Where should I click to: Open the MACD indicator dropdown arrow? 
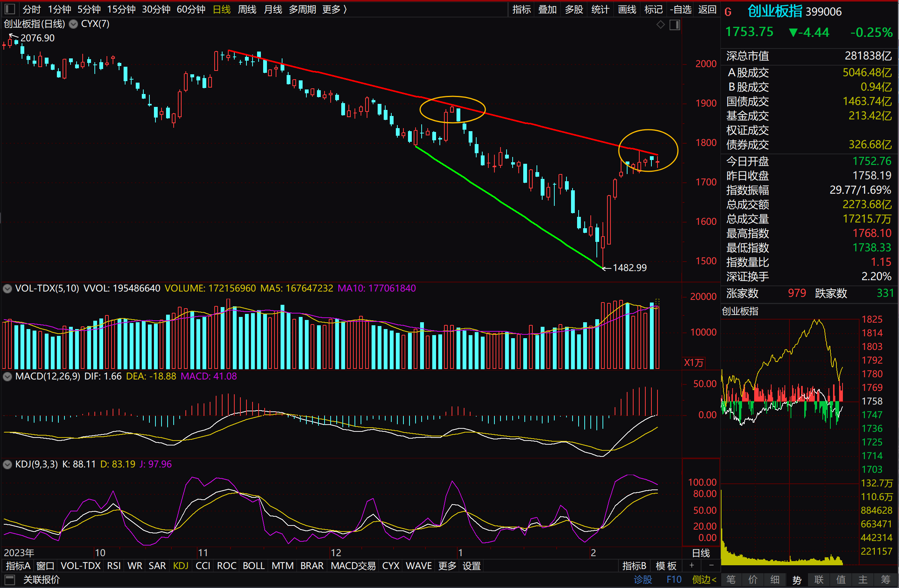tap(7, 376)
